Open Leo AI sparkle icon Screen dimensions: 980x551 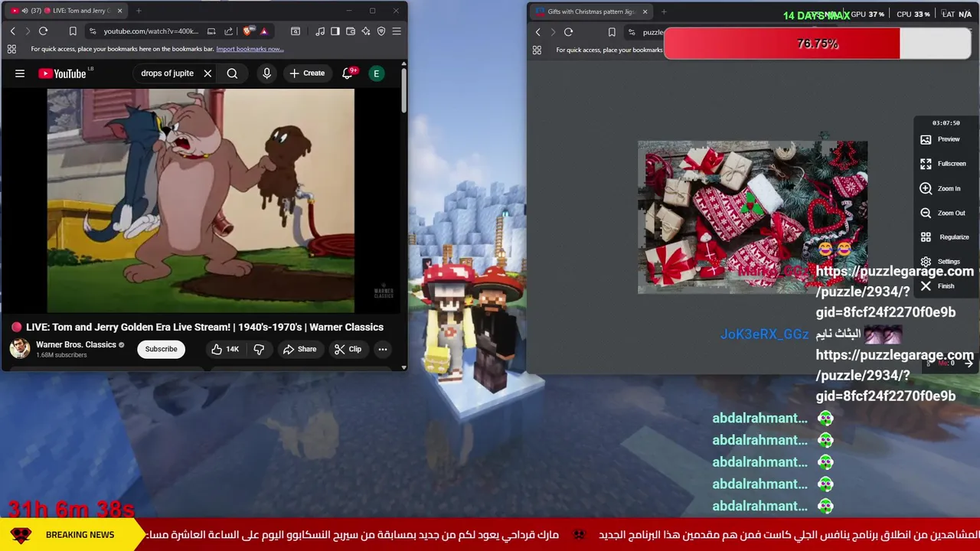(x=366, y=31)
